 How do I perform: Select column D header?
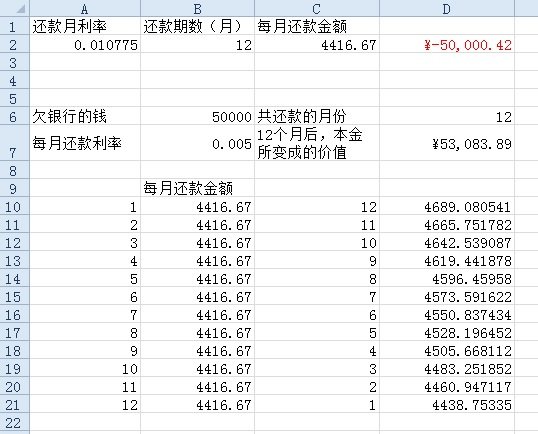pyautogui.click(x=447, y=8)
